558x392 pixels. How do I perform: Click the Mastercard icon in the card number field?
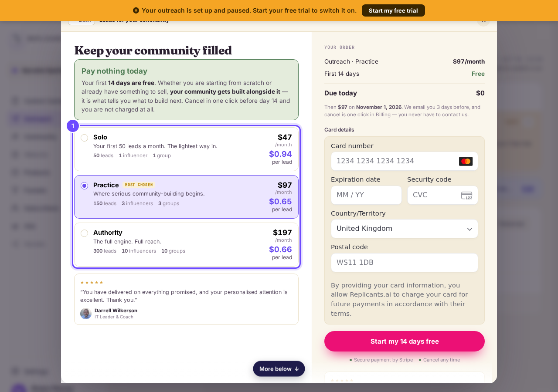pos(466,161)
